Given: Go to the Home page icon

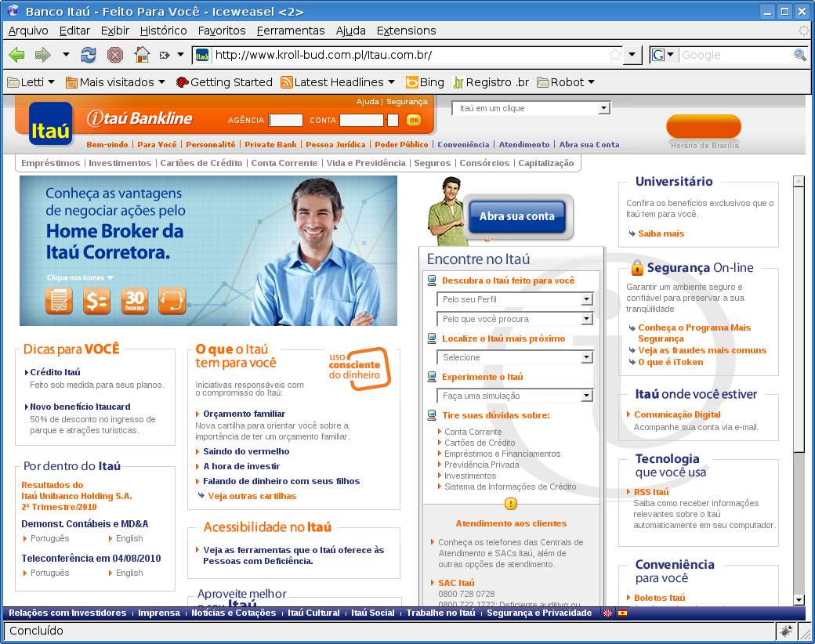Looking at the screenshot, I should [142, 55].
